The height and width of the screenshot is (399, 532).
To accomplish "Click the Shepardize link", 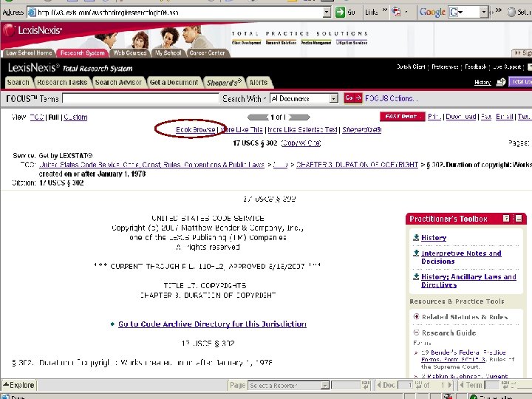I will coord(361,129).
